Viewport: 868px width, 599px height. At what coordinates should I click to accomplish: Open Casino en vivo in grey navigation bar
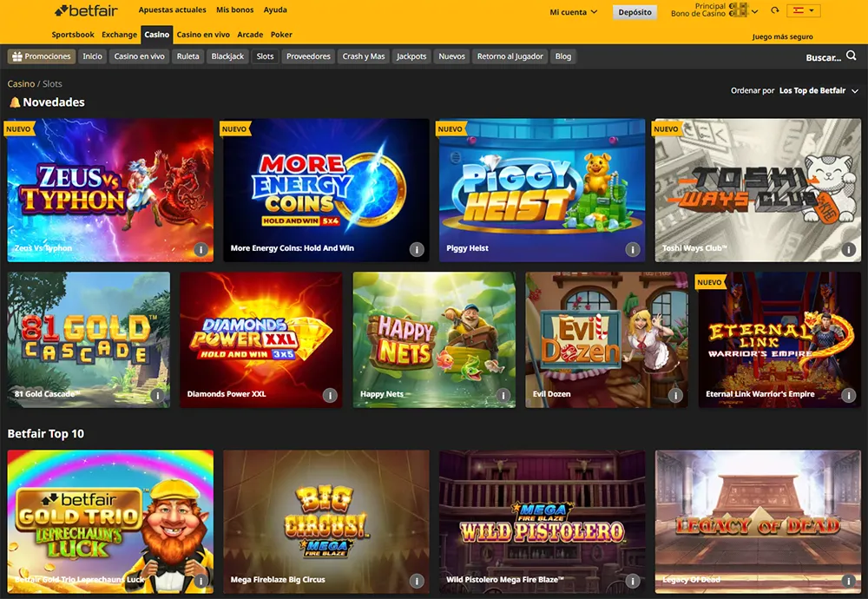point(140,56)
